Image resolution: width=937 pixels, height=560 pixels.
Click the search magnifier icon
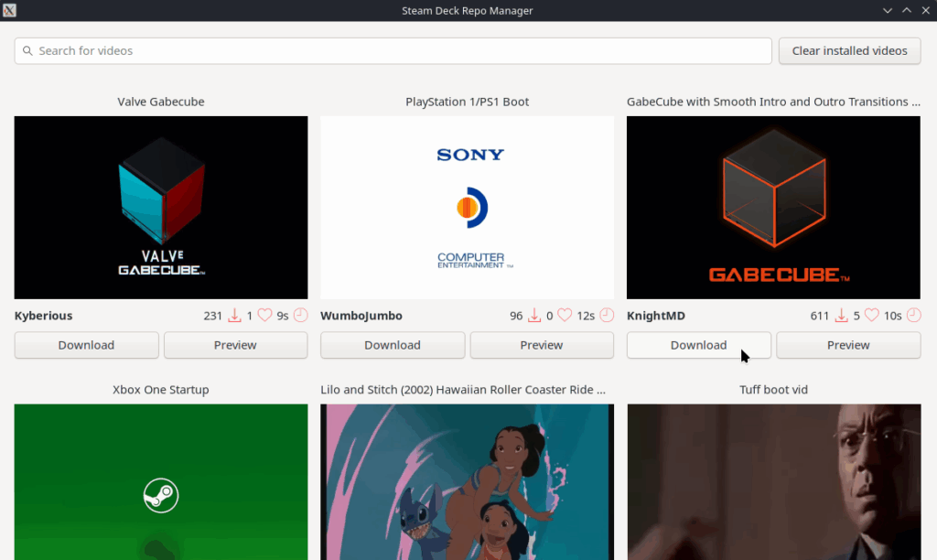tap(27, 51)
